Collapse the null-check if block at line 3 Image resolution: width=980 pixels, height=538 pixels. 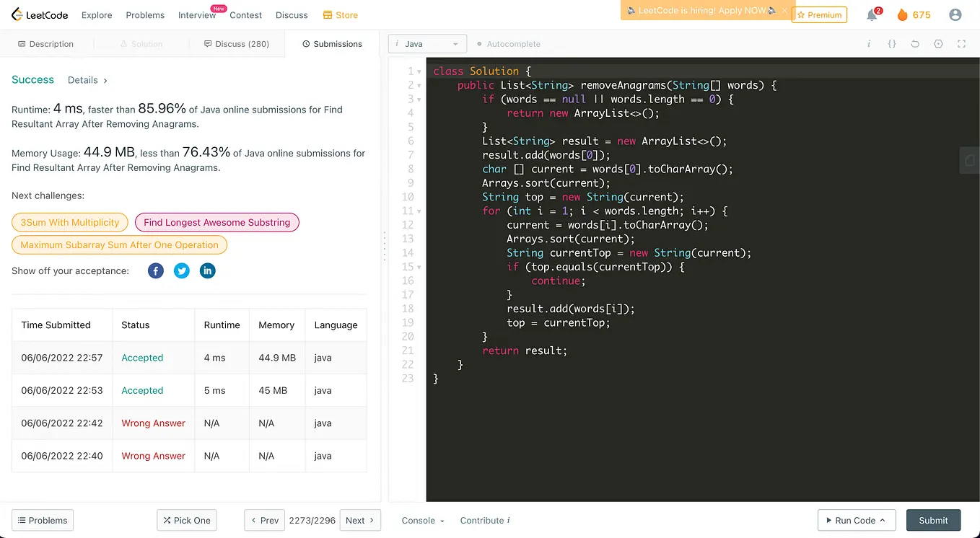coord(420,100)
